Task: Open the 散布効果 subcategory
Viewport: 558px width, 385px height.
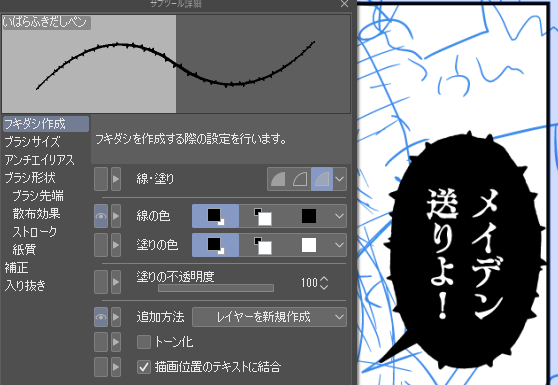Action: coord(36,213)
